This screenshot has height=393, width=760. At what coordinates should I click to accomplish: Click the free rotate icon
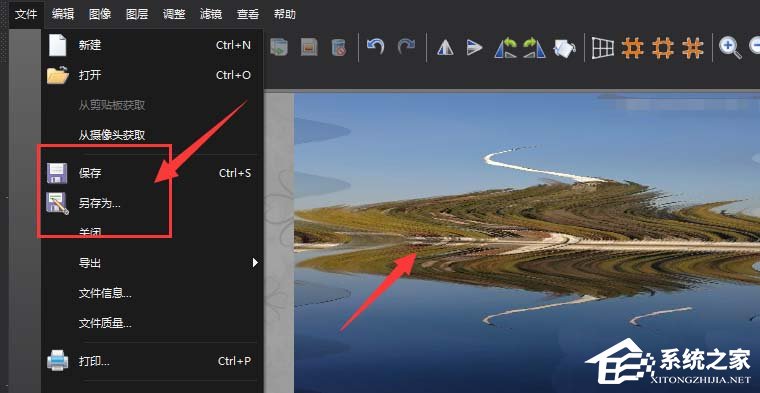point(565,48)
